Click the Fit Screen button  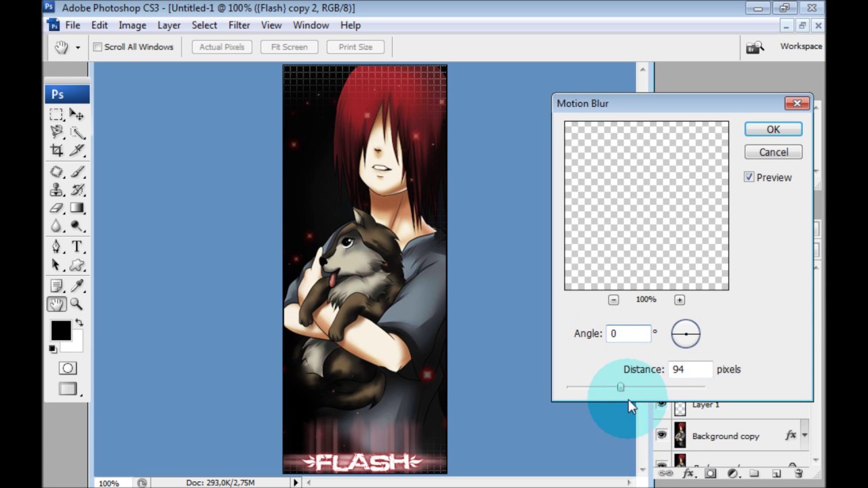point(290,47)
